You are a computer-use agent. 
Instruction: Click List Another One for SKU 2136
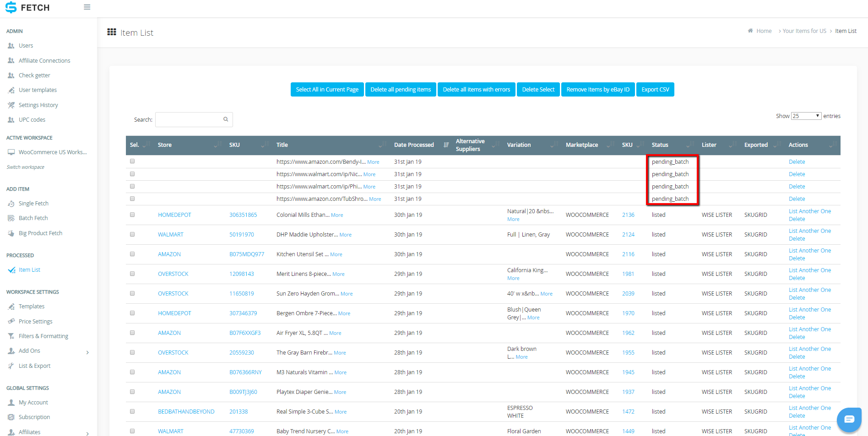tap(809, 211)
